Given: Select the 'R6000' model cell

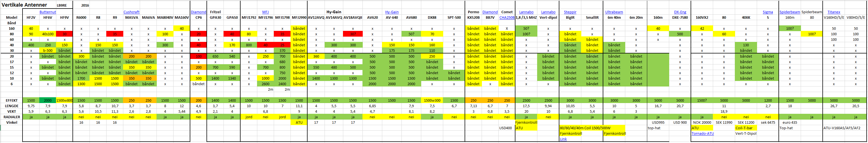Looking at the screenshot, I should [81, 18].
